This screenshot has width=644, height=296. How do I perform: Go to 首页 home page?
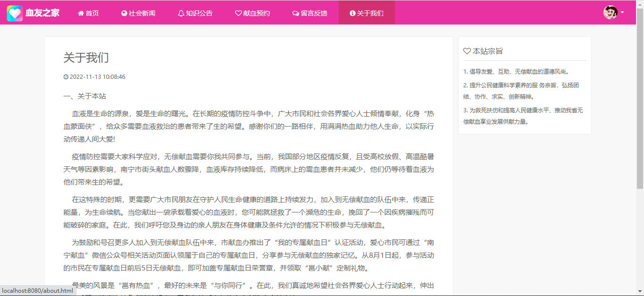[88, 13]
